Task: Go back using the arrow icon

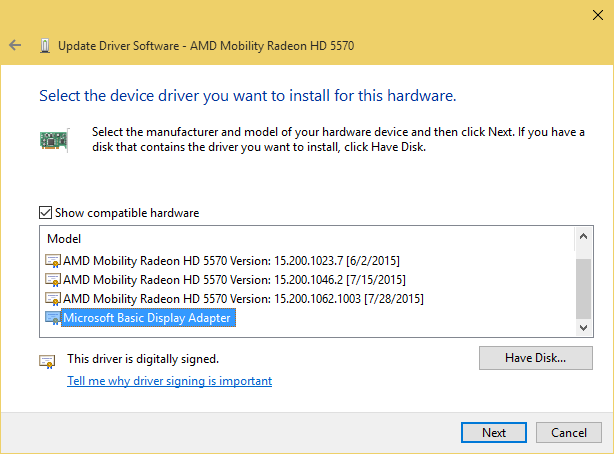Action: tap(15, 45)
